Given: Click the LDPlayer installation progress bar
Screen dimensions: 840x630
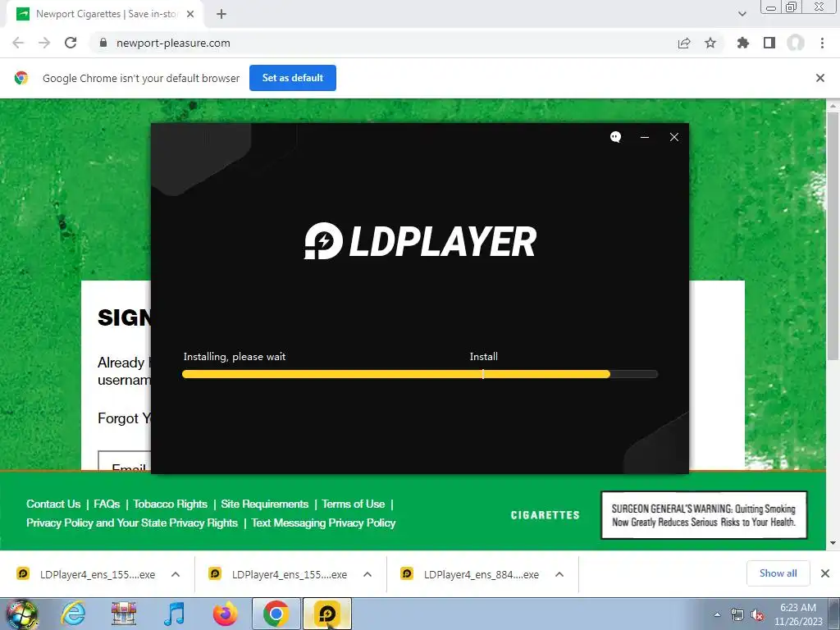Looking at the screenshot, I should (x=419, y=374).
